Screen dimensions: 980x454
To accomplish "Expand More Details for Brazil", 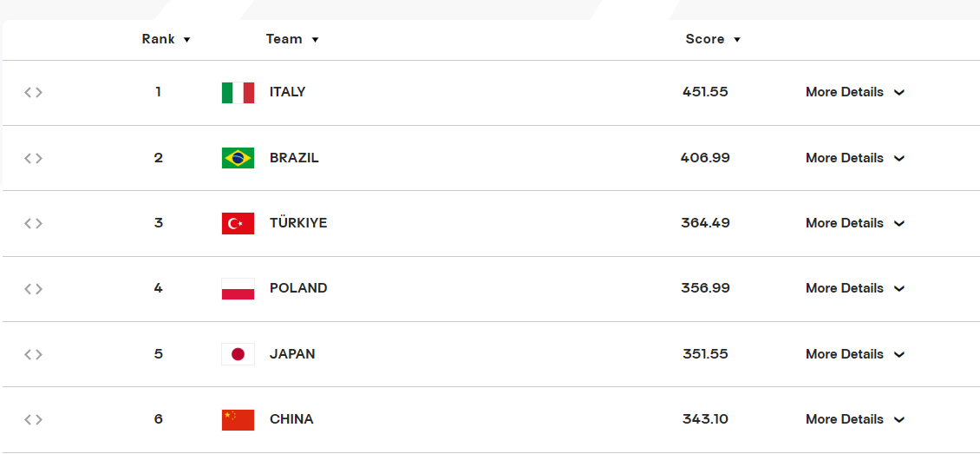I will coord(855,158).
